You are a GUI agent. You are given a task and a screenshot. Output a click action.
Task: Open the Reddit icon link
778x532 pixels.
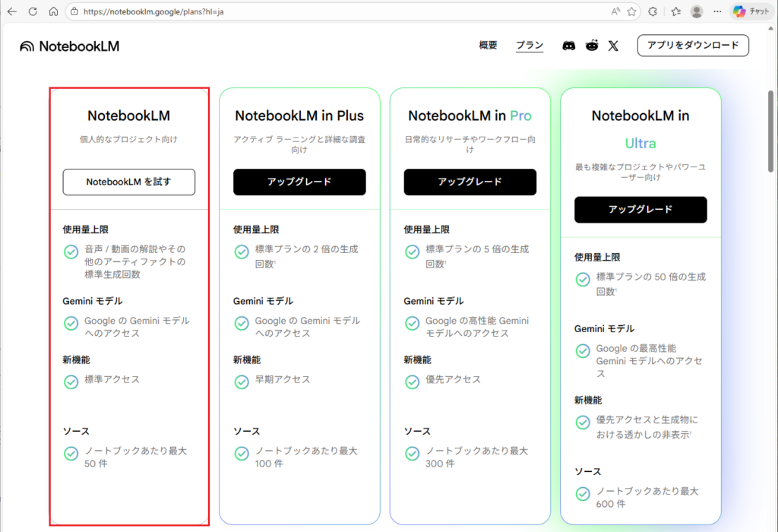coord(592,46)
